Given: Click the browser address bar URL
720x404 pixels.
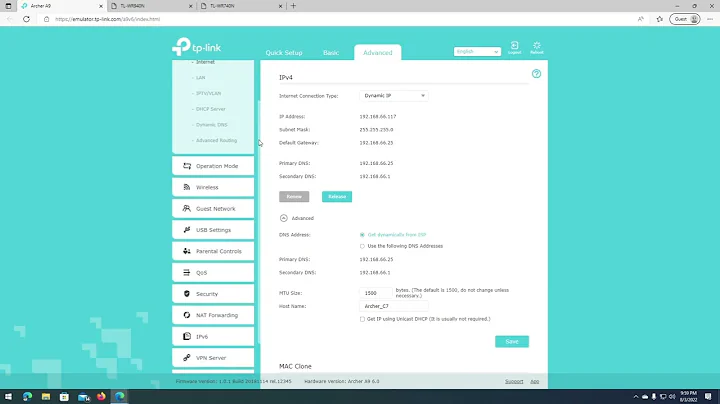Looking at the screenshot, I should coord(107,19).
